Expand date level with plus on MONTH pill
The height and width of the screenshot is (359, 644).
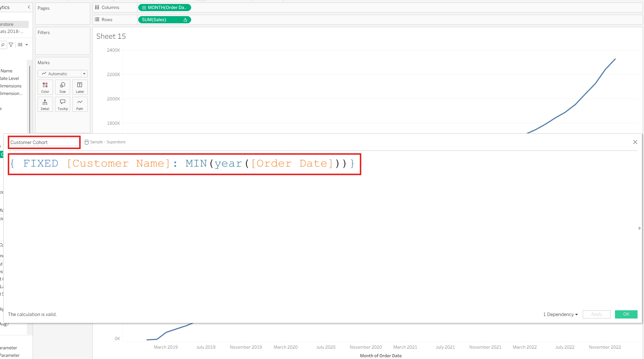144,8
